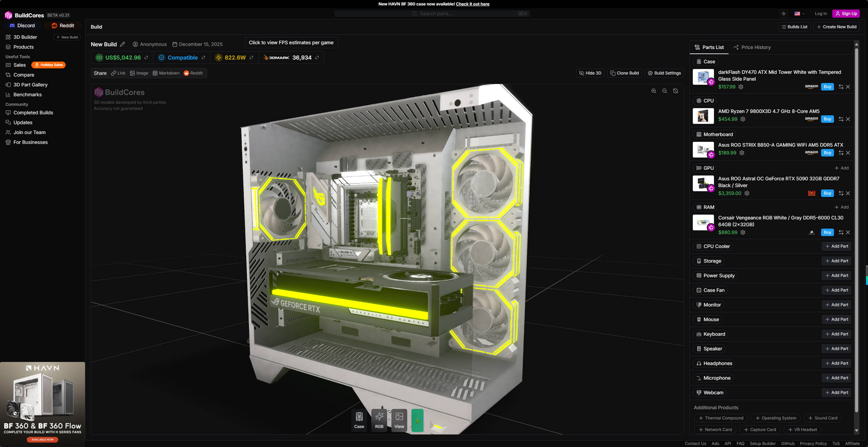
Task: Open settings gear for darkFlash case
Action: point(741,87)
